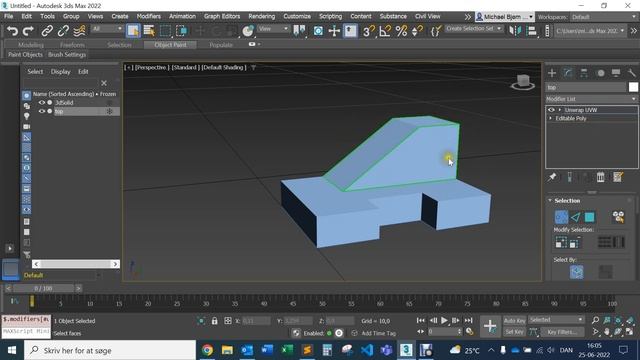The image size is (640, 360).
Task: Open the selection filter All dropdown
Action: tap(107, 29)
